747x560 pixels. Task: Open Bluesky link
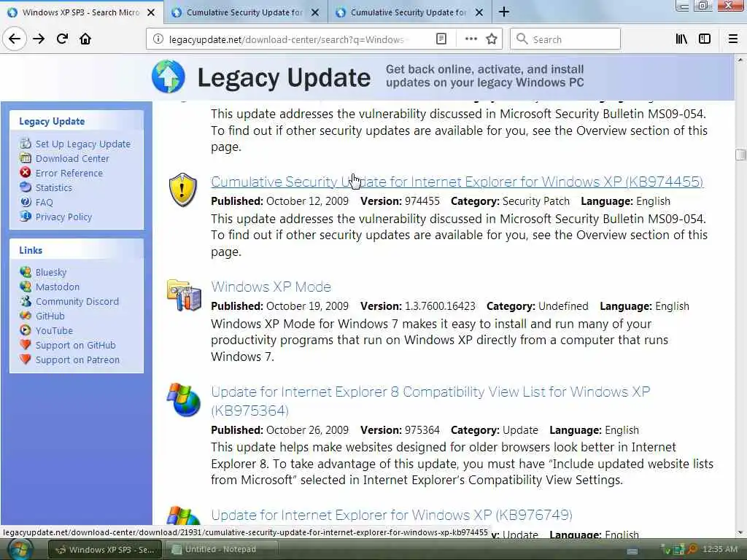point(51,273)
